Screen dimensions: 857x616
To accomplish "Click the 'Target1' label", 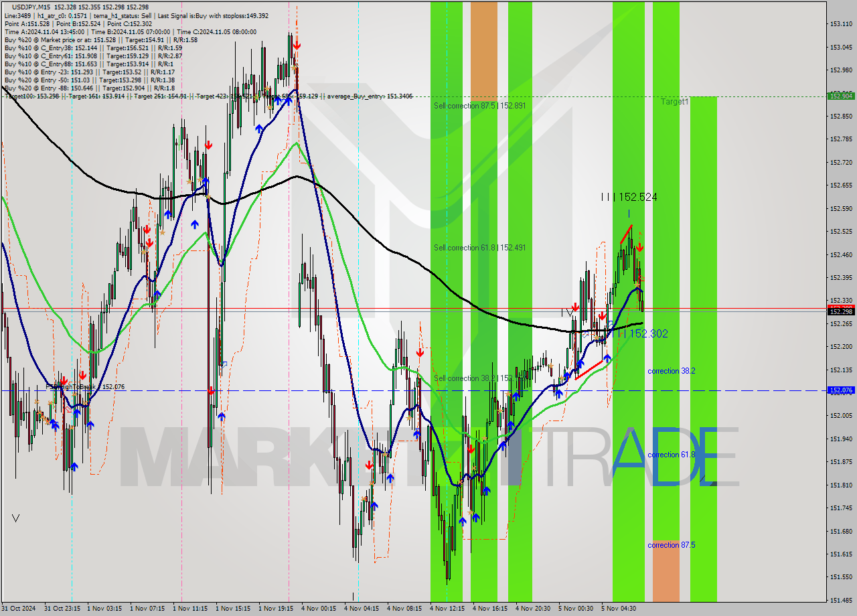I will coord(674,102).
